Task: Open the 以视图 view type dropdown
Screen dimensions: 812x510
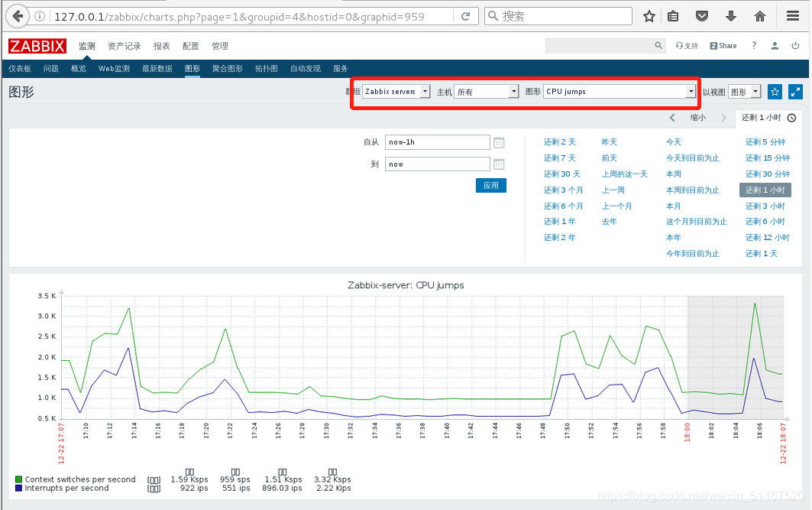Action: coord(744,92)
